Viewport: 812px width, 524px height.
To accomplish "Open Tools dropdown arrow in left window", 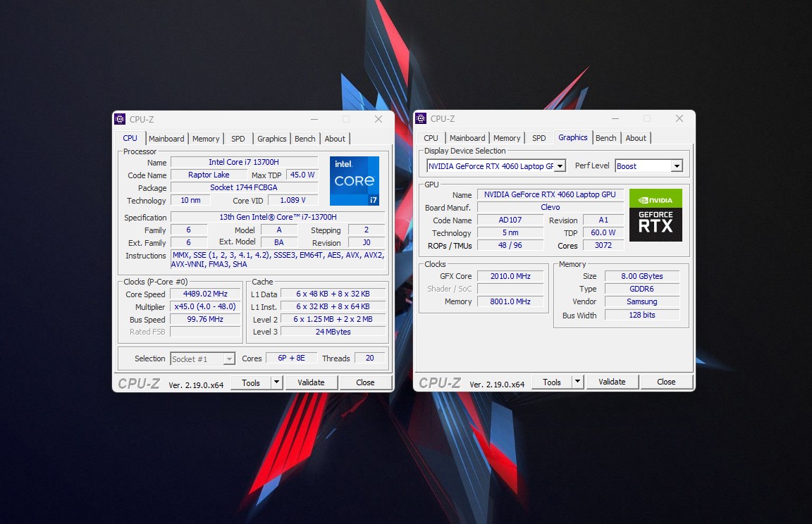I will point(276,382).
